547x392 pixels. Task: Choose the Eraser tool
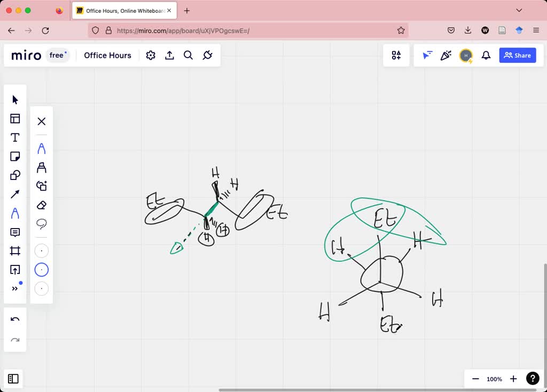41,205
